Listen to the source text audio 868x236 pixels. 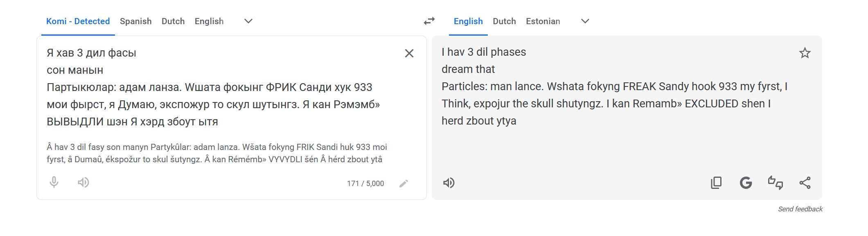83,182
